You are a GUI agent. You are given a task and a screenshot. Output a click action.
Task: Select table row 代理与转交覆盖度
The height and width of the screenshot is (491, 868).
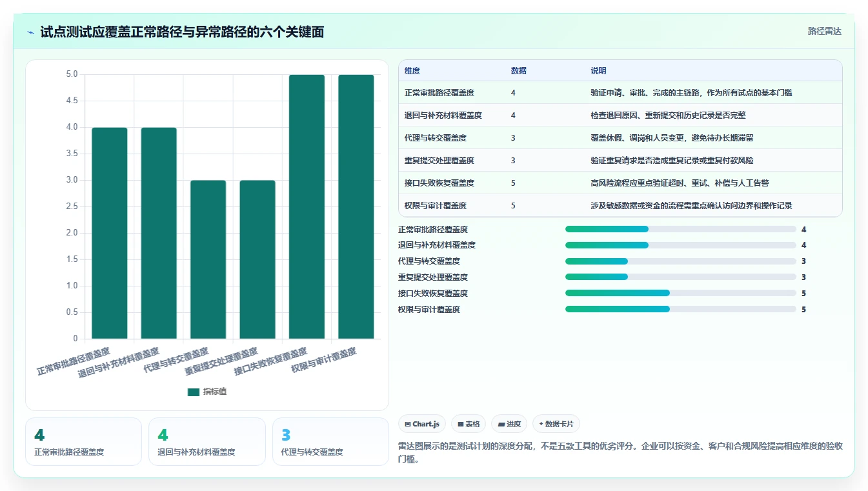620,137
